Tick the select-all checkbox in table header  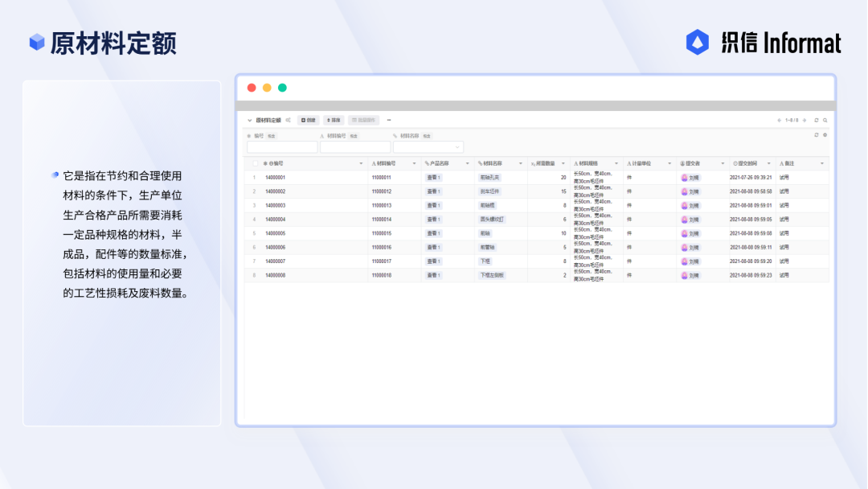point(256,163)
